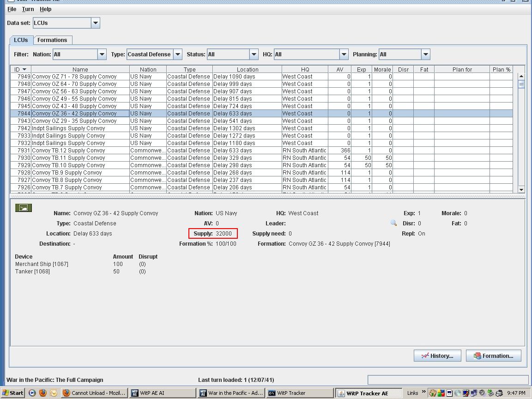This screenshot has width=532, height=399.
Task: Sort table by Location column header
Action: pos(248,69)
